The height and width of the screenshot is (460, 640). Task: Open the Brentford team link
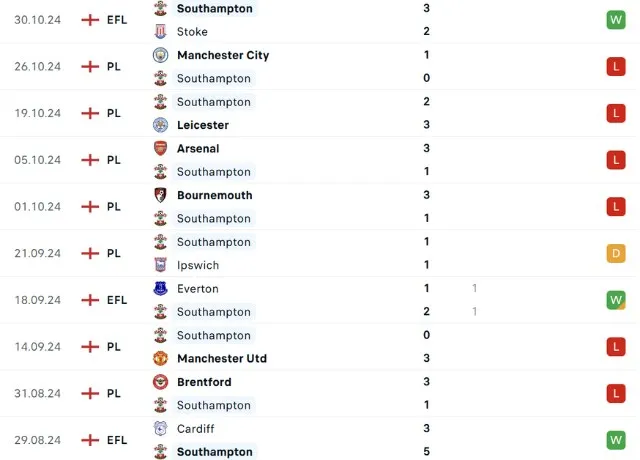point(204,382)
